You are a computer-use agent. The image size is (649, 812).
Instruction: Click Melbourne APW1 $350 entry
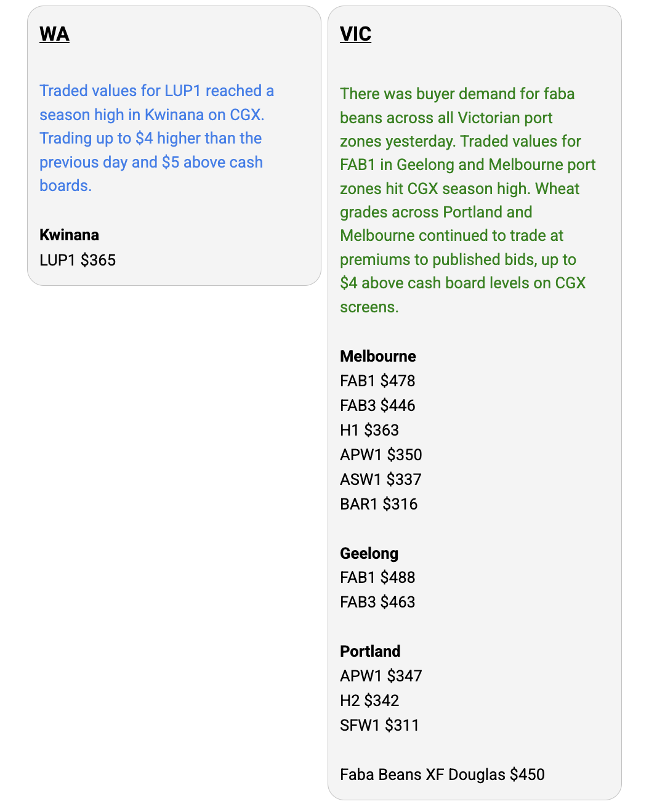click(x=381, y=455)
